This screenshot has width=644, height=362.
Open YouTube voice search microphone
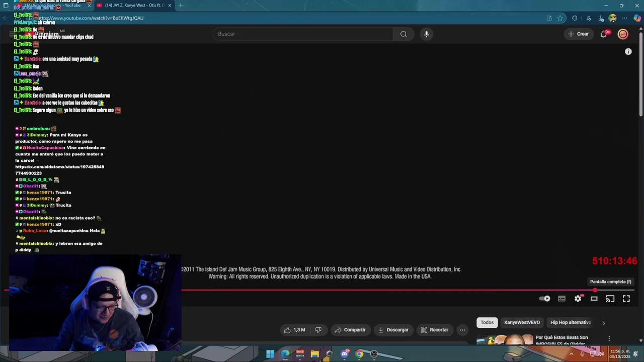pos(426,34)
